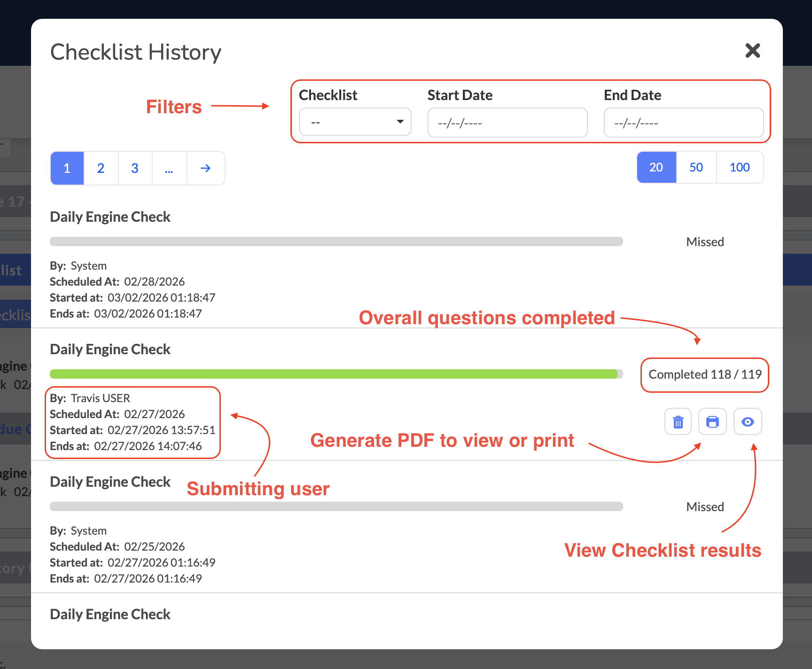The height and width of the screenshot is (669, 812).
Task: Click the End Date filter field
Action: [x=684, y=123]
